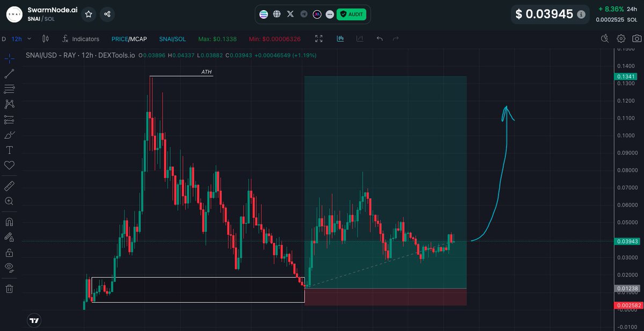
Task: Open the 12h interval dropdown
Action: point(17,39)
